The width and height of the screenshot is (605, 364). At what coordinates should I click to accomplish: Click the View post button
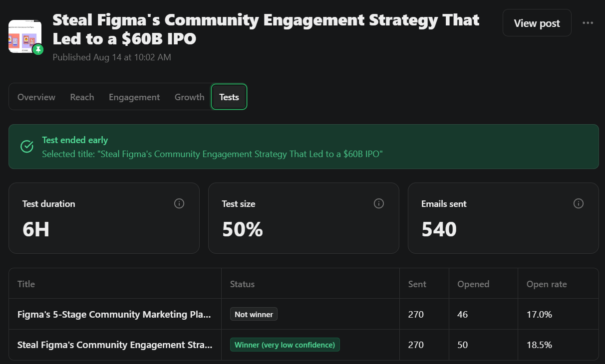point(537,23)
